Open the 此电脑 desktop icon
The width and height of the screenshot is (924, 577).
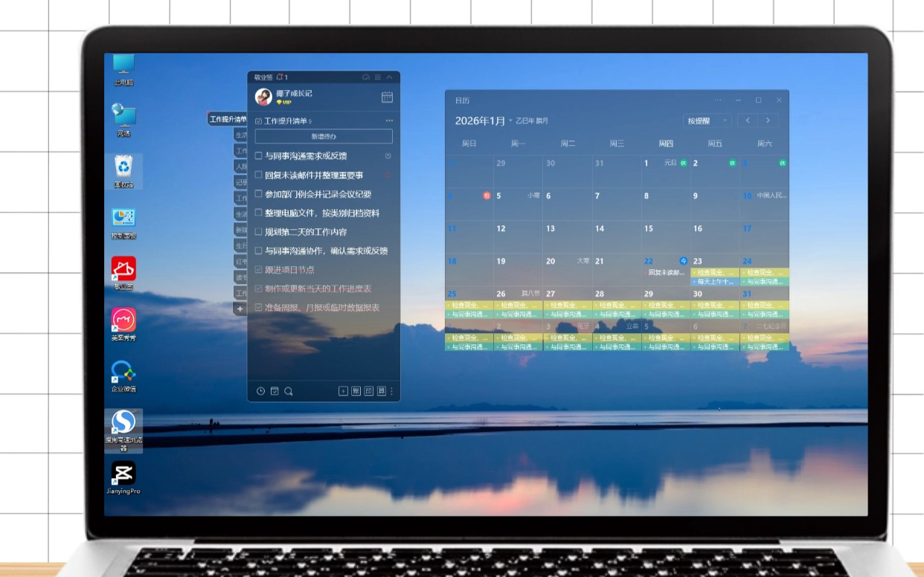[x=123, y=71]
